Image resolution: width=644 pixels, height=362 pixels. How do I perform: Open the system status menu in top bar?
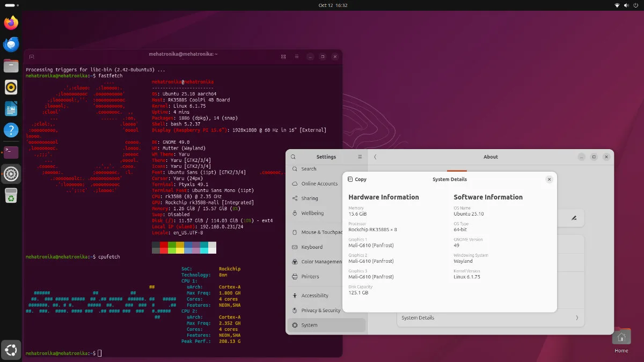click(x=627, y=5)
